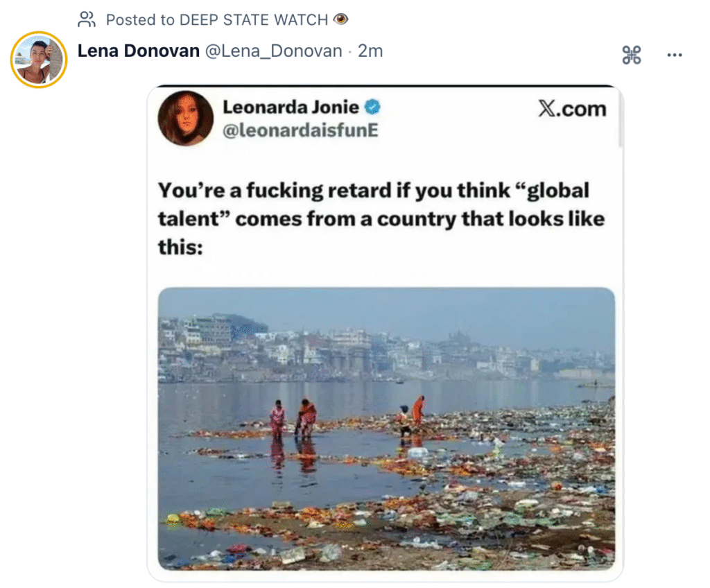The height and width of the screenshot is (588, 710).
Task: Click the @Lena_Donovan handle
Action: tap(273, 51)
